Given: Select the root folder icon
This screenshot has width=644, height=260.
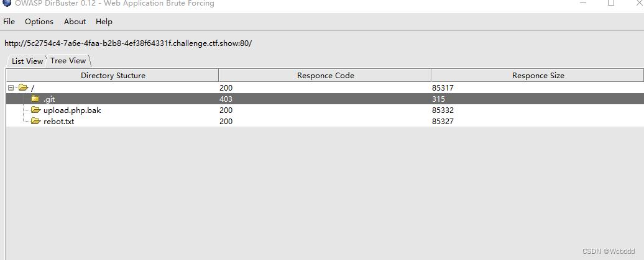Looking at the screenshot, I should [x=24, y=87].
